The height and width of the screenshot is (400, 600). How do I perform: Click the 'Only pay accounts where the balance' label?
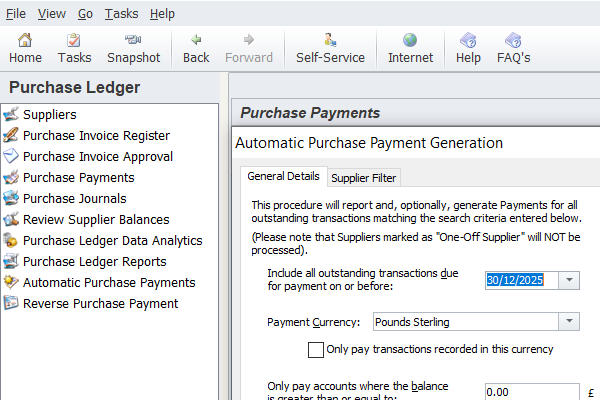click(358, 386)
